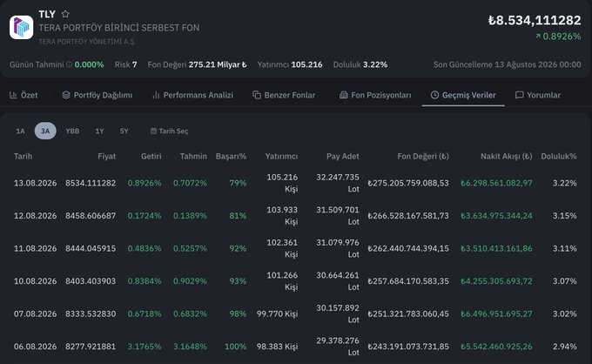592x364 pixels.
Task: Click the TLY fund logo icon
Action: point(21,27)
